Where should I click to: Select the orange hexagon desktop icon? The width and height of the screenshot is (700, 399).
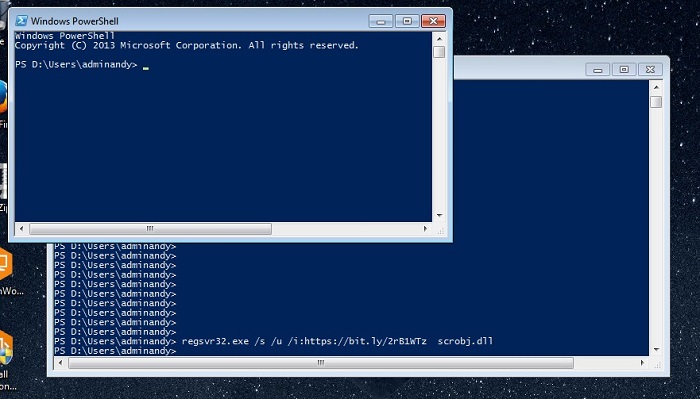(5, 264)
